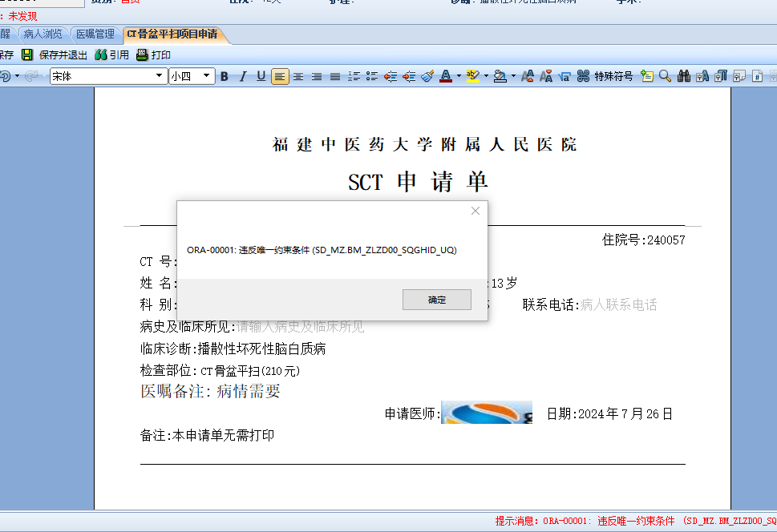
Task: Toggle center alignment button
Action: pos(298,76)
